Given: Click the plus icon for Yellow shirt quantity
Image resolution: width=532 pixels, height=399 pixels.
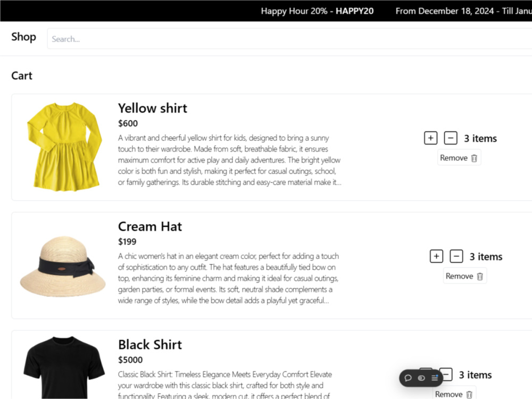Looking at the screenshot, I should 430,138.
